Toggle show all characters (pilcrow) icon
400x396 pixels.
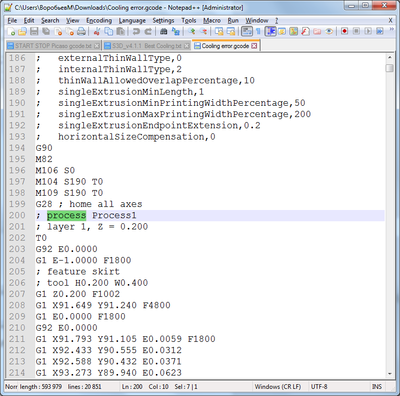click(258, 32)
